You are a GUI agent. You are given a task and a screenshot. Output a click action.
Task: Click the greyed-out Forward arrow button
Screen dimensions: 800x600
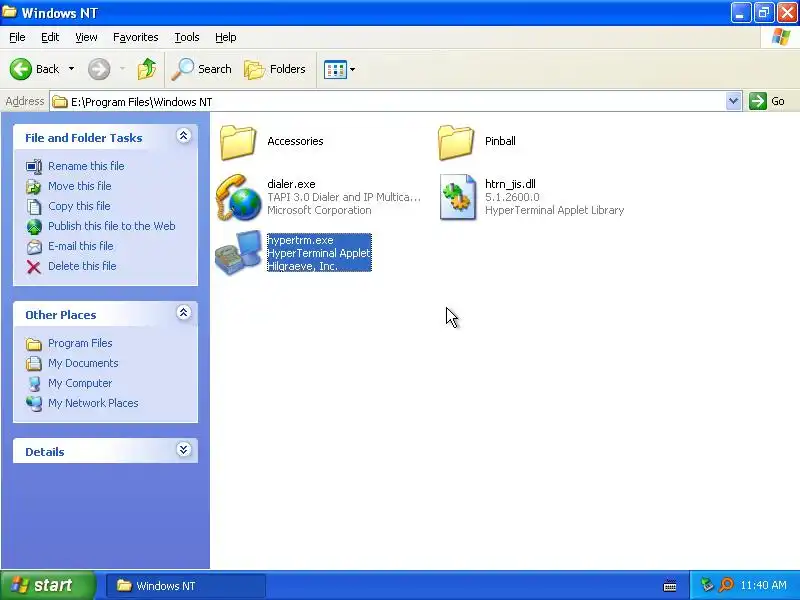[99, 69]
